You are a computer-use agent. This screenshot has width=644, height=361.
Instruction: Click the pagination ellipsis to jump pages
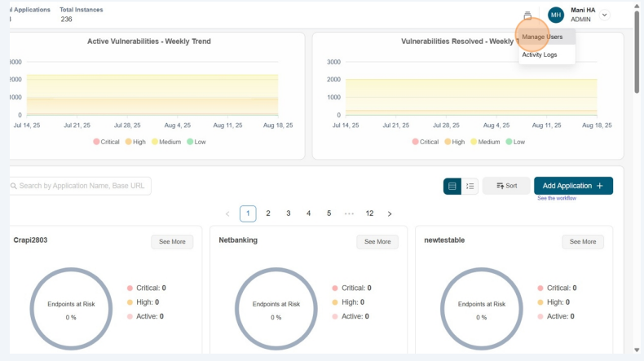click(x=349, y=214)
